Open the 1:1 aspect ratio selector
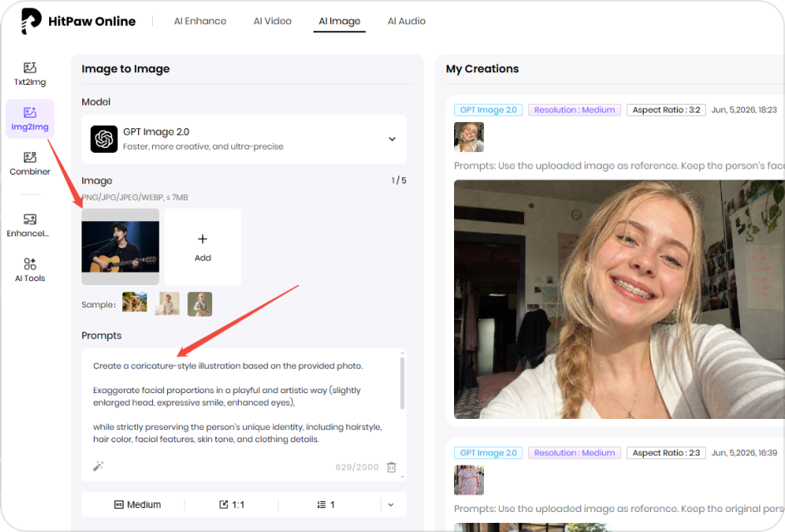 click(232, 505)
